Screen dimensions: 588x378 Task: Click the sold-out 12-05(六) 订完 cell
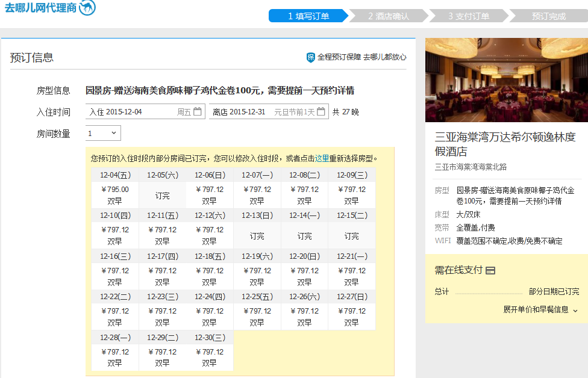point(163,196)
